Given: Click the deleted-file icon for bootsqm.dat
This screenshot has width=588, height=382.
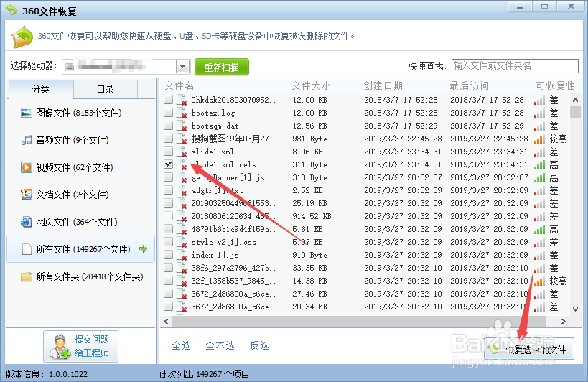Looking at the screenshot, I should (182, 126).
